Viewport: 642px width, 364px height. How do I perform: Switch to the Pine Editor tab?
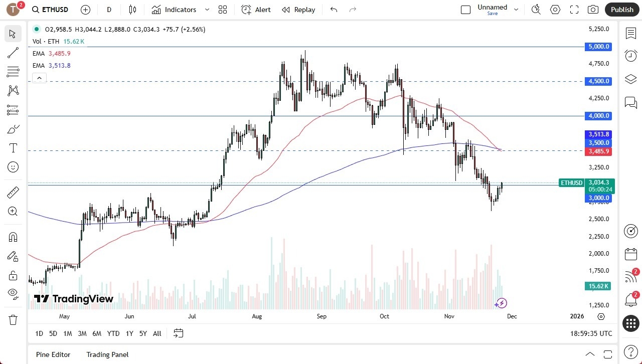pyautogui.click(x=53, y=354)
